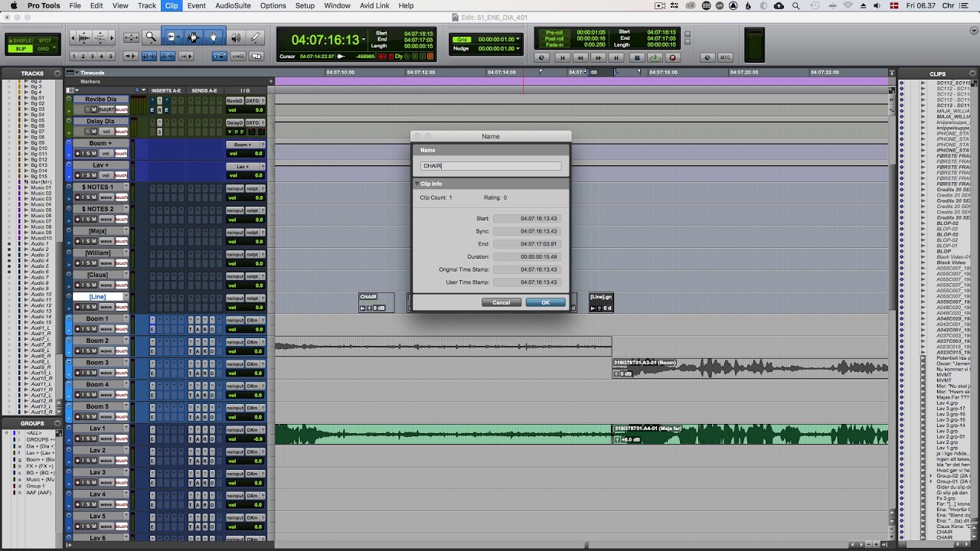
Task: Click the DXTO output selector on Revibe Dia
Action: pos(253,100)
